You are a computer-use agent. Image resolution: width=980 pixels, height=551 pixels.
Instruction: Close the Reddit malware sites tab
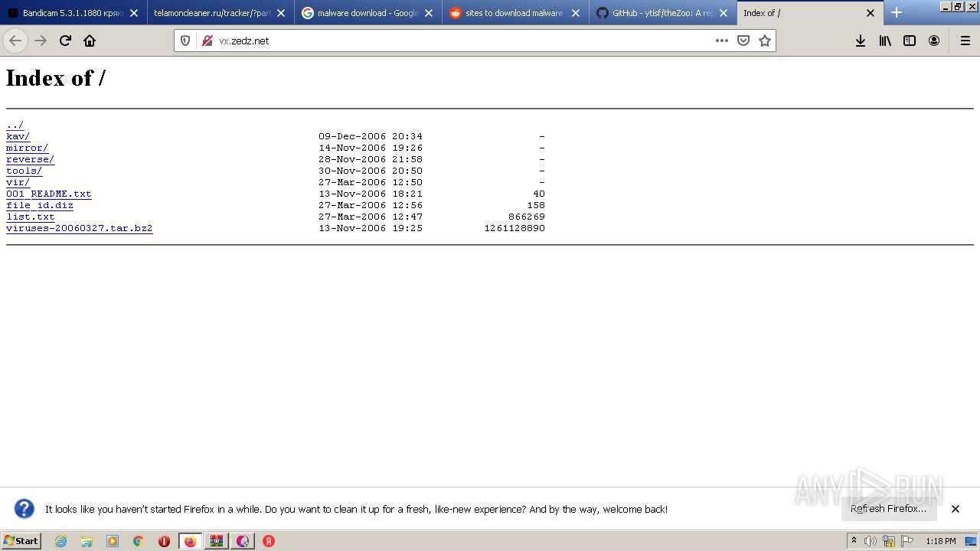click(576, 13)
